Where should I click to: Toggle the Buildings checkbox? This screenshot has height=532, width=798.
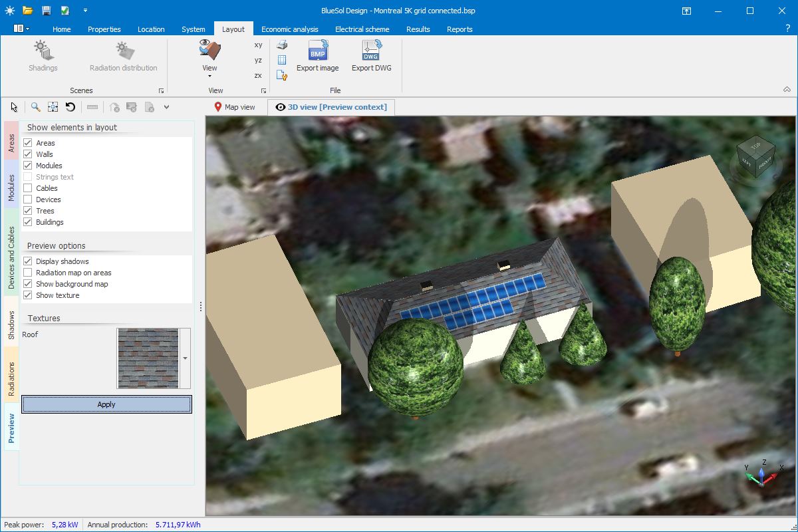[x=28, y=222]
